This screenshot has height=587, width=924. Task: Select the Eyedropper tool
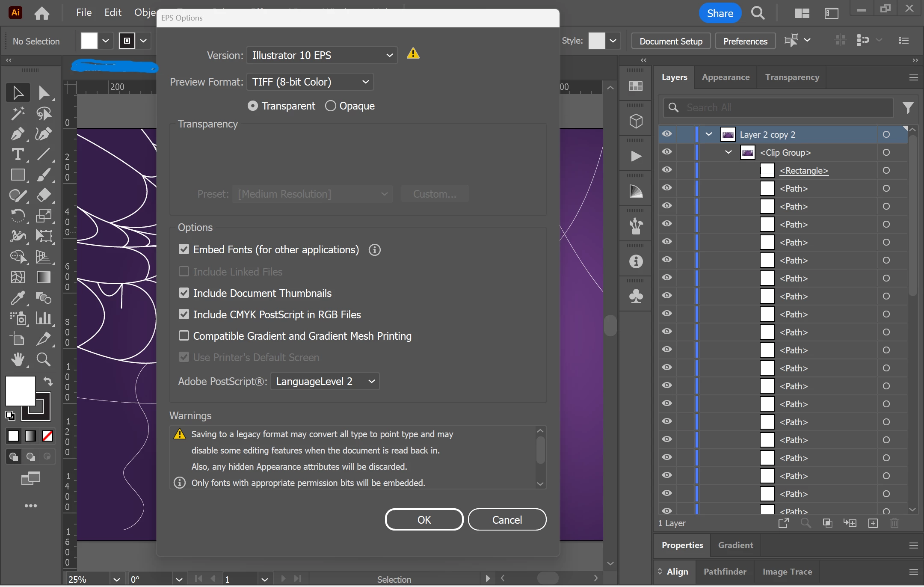[17, 298]
